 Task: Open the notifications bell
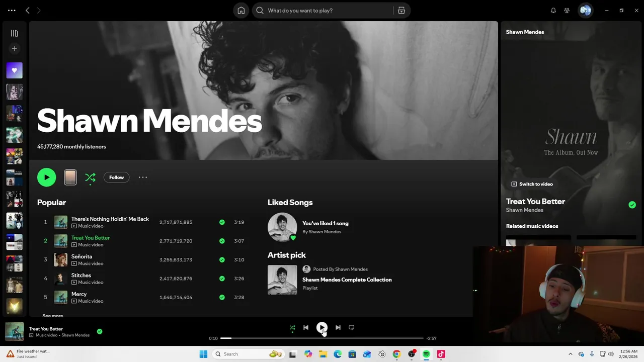click(x=553, y=10)
